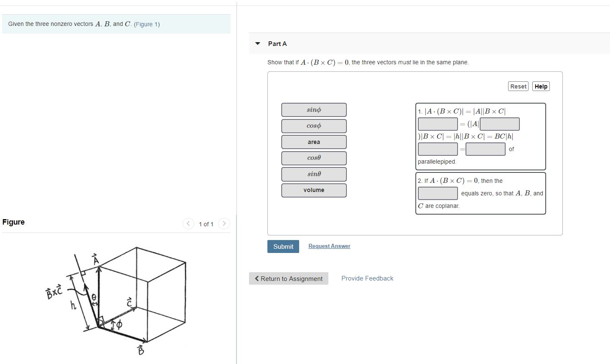Click the blank in statement 2

coord(437,193)
